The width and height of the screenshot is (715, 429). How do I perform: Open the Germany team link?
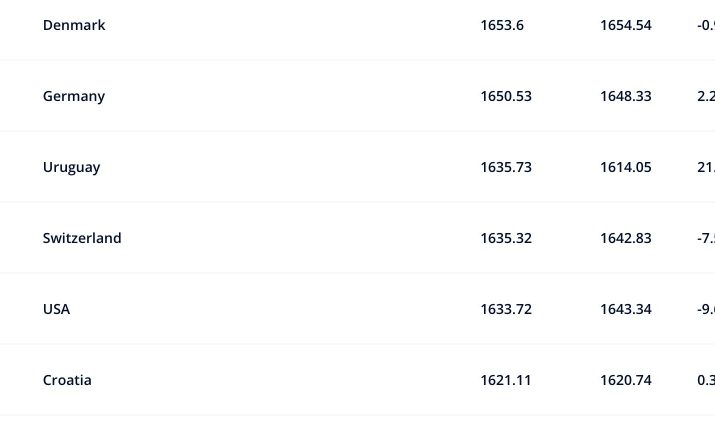(74, 96)
